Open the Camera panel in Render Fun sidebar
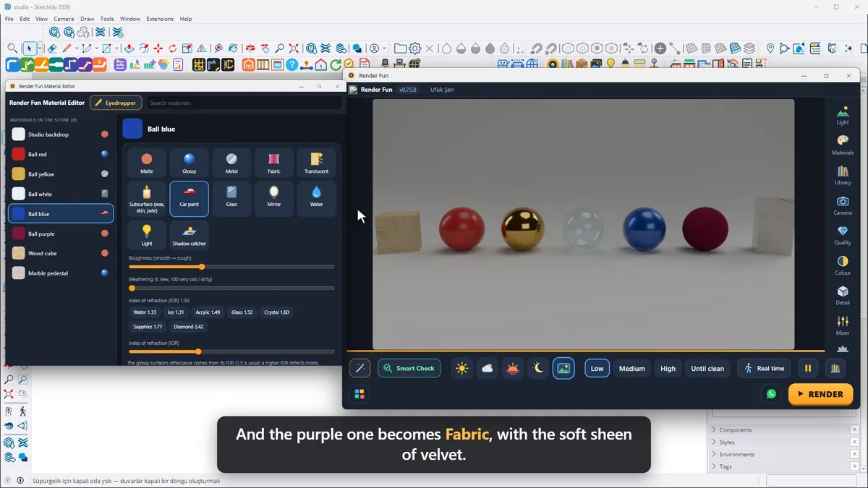868x488 pixels. (843, 205)
